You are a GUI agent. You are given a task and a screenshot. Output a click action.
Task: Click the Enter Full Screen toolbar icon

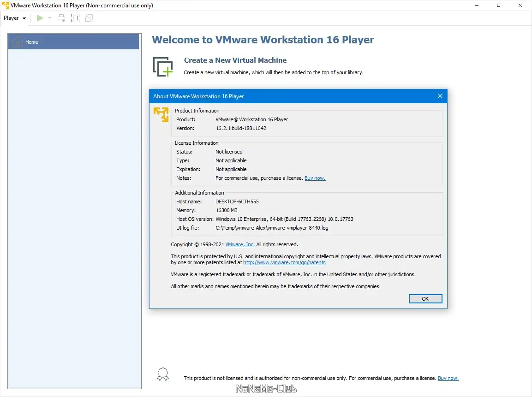75,18
